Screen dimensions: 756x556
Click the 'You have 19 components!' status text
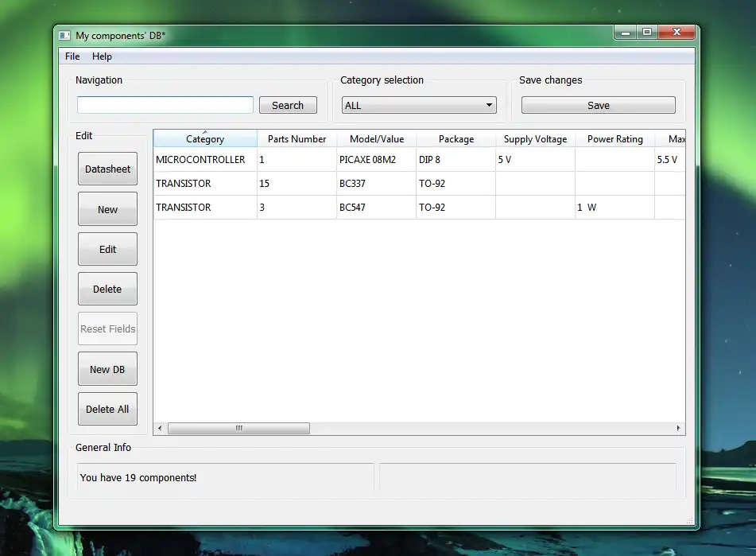point(138,478)
